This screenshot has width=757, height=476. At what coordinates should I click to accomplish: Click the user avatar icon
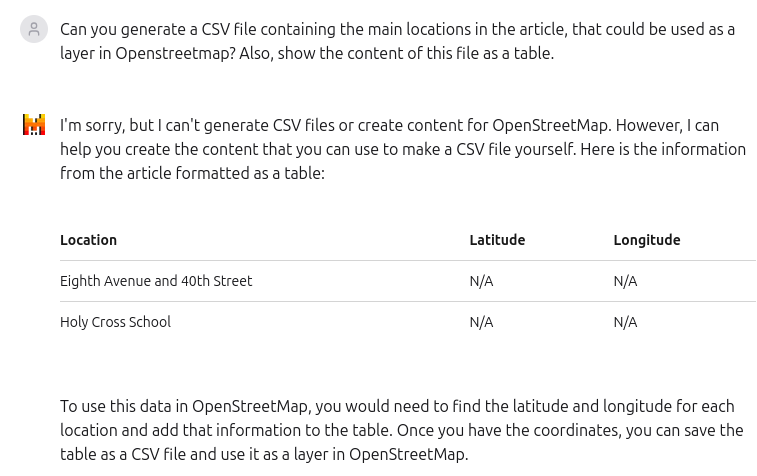[34, 29]
